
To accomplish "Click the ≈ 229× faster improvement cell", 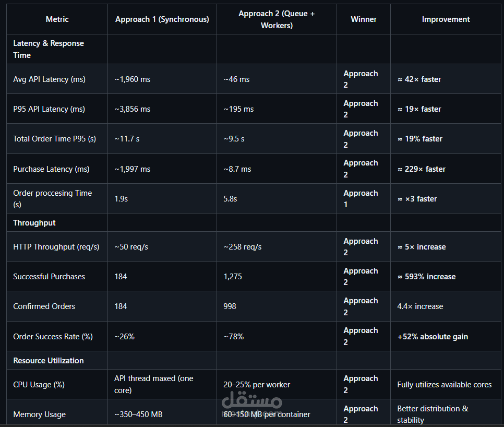I will coord(422,169).
